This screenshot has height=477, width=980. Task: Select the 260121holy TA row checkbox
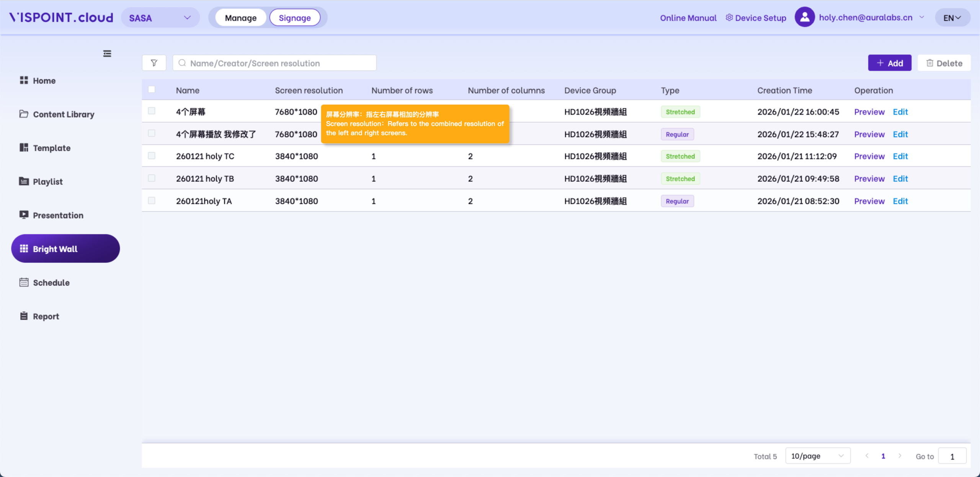(152, 201)
